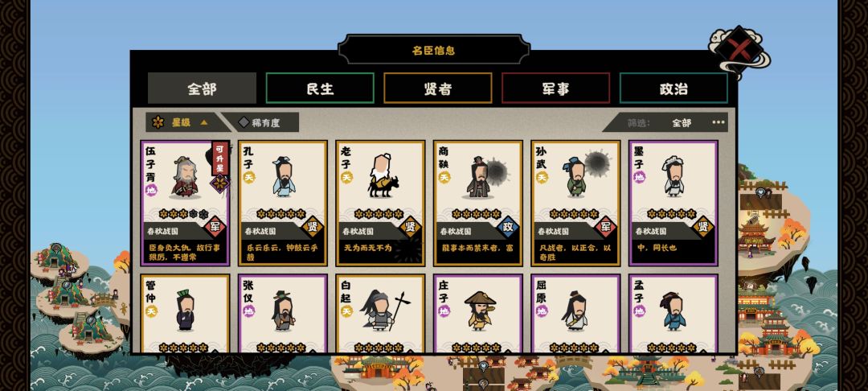
Task: Open the 贤者 category tab
Action: click(x=438, y=88)
